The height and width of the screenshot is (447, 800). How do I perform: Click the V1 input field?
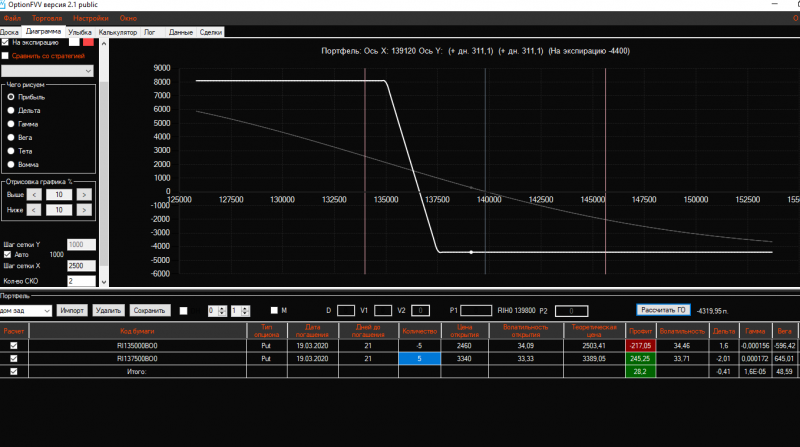(383, 310)
